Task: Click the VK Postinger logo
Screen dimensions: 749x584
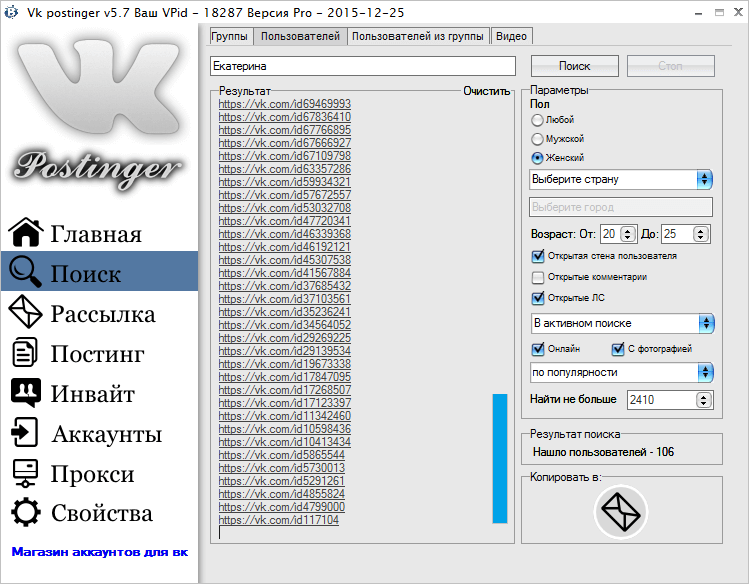Action: click(x=98, y=115)
